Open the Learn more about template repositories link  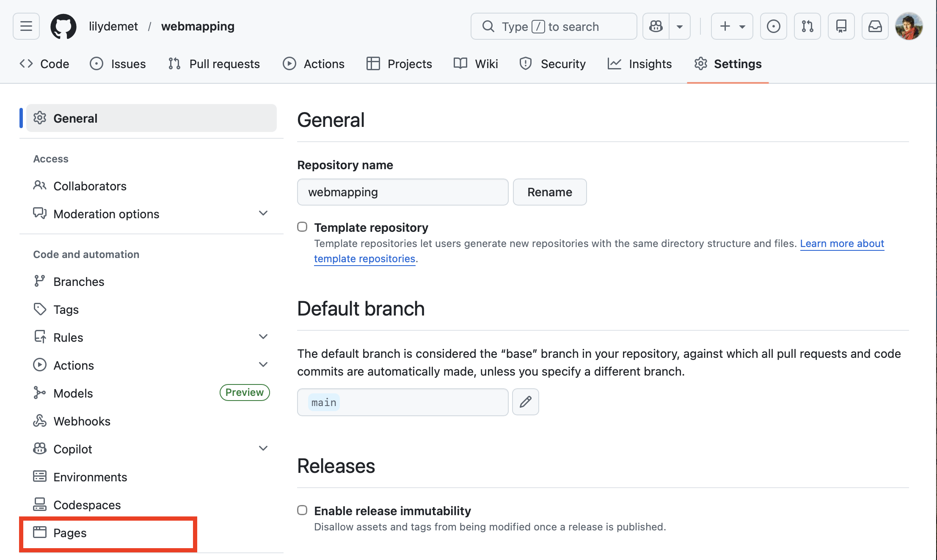pos(841,244)
